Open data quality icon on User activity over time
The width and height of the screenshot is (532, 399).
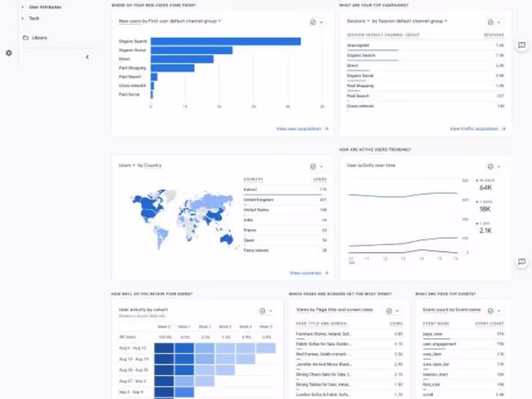[x=491, y=166]
